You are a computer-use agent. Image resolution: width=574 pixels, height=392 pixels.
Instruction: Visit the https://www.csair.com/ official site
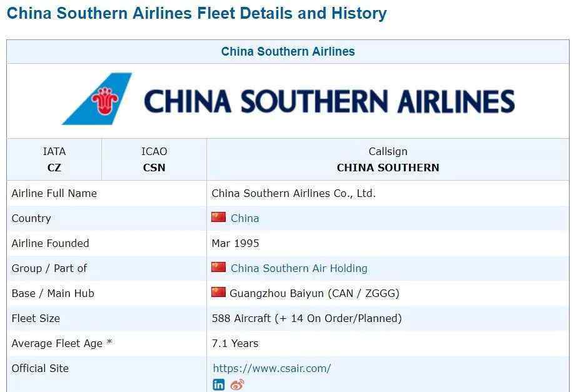[271, 368]
